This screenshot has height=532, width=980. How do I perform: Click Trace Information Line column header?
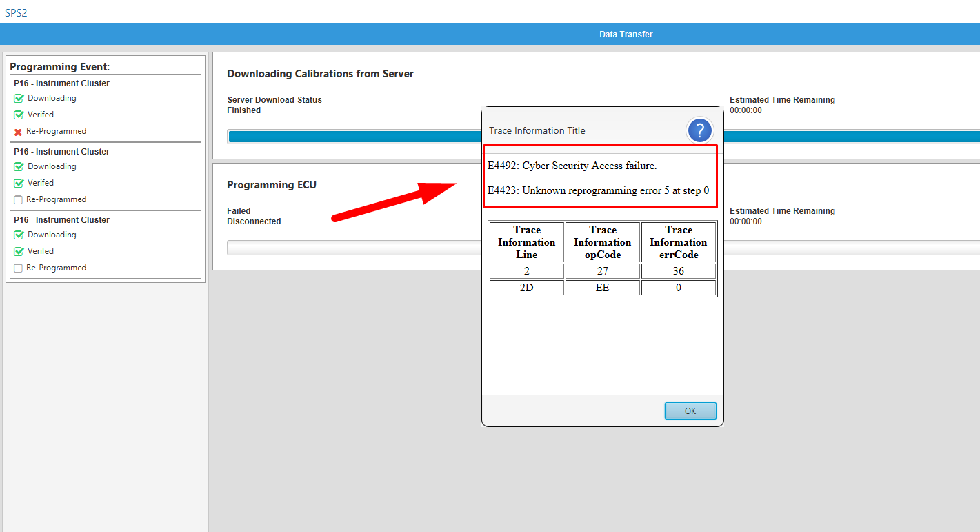(527, 242)
